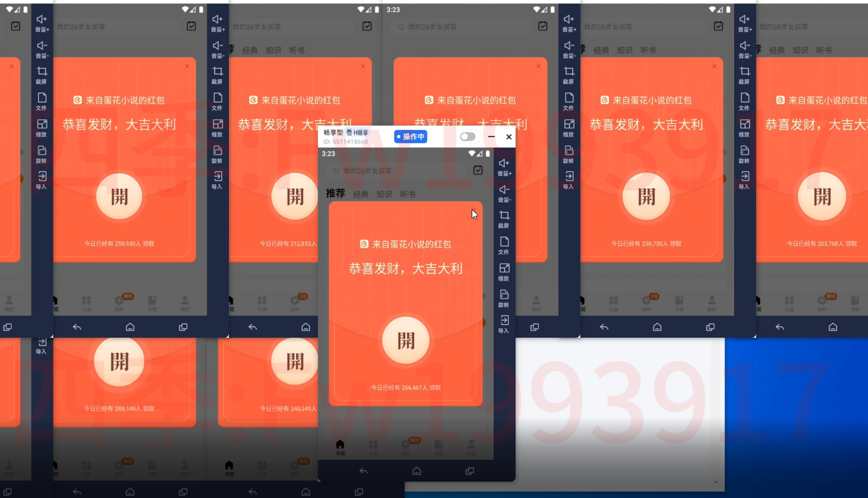Open the red packet showing 288,146人 领取
This screenshot has height=498, width=868.
119,362
